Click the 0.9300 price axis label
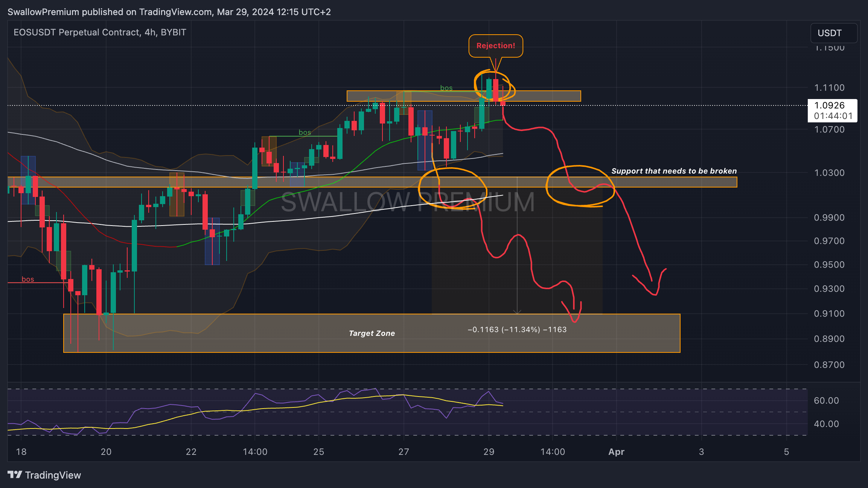 point(829,289)
